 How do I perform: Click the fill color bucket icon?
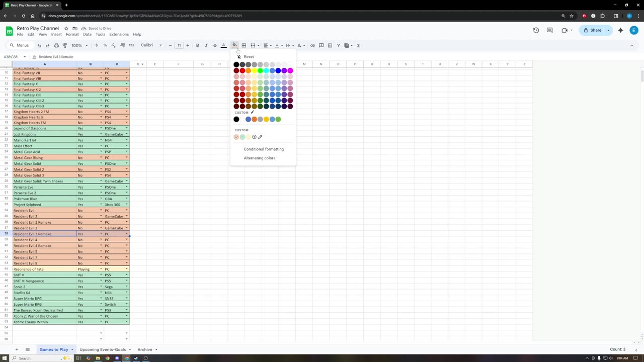(x=234, y=45)
